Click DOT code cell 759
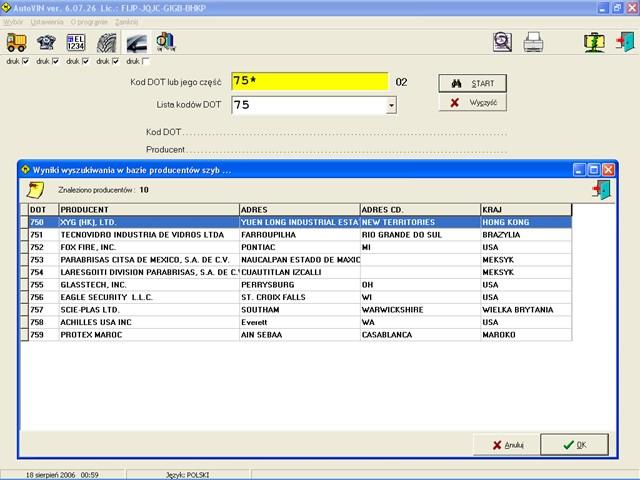 [x=44, y=335]
